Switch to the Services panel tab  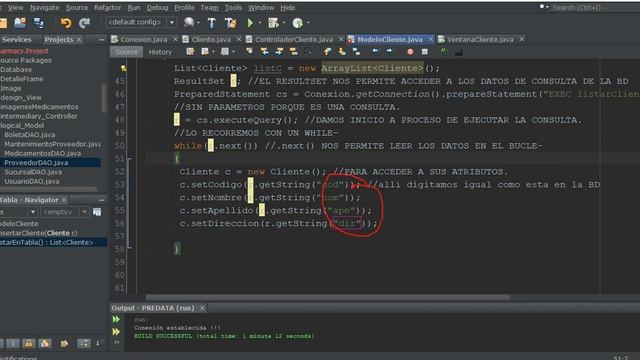(16, 39)
